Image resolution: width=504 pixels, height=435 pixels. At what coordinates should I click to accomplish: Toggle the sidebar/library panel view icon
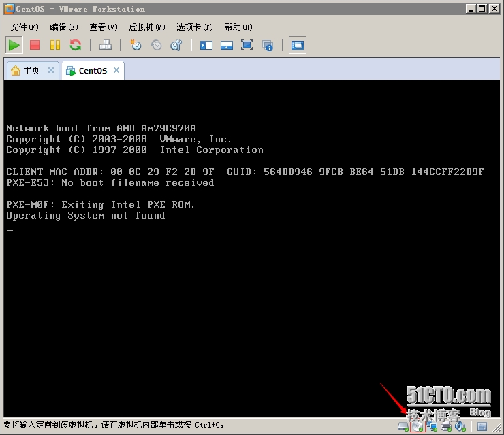click(x=206, y=45)
